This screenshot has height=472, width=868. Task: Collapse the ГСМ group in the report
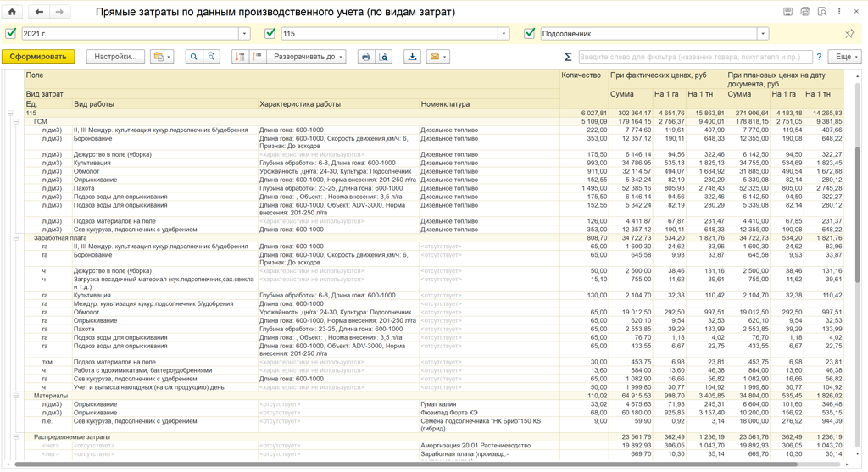16,122
